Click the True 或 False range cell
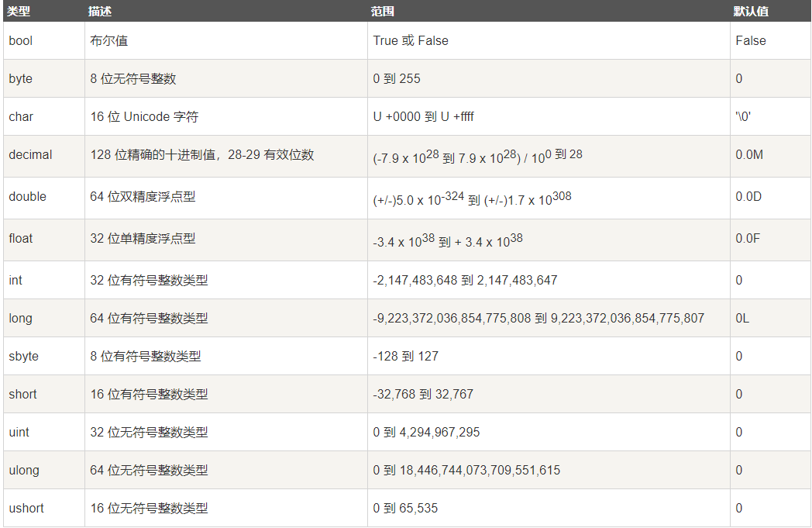Image resolution: width=812 pixels, height=528 pixels. tap(549, 40)
